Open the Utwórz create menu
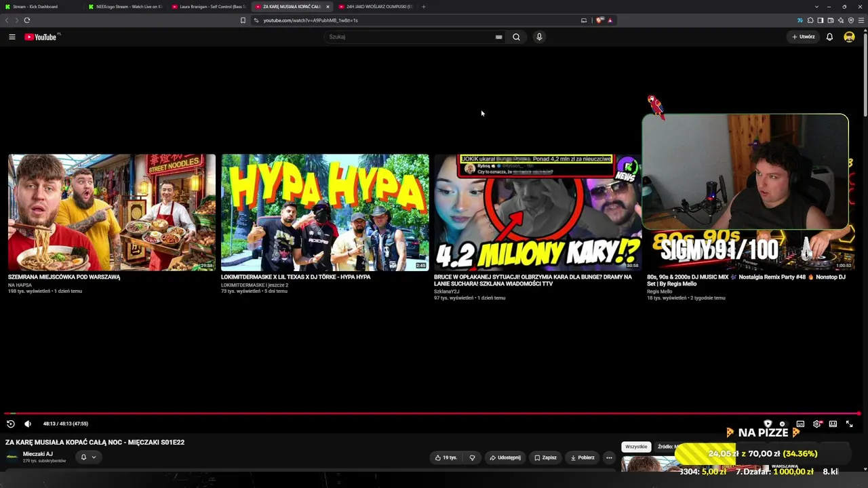 pyautogui.click(x=804, y=37)
